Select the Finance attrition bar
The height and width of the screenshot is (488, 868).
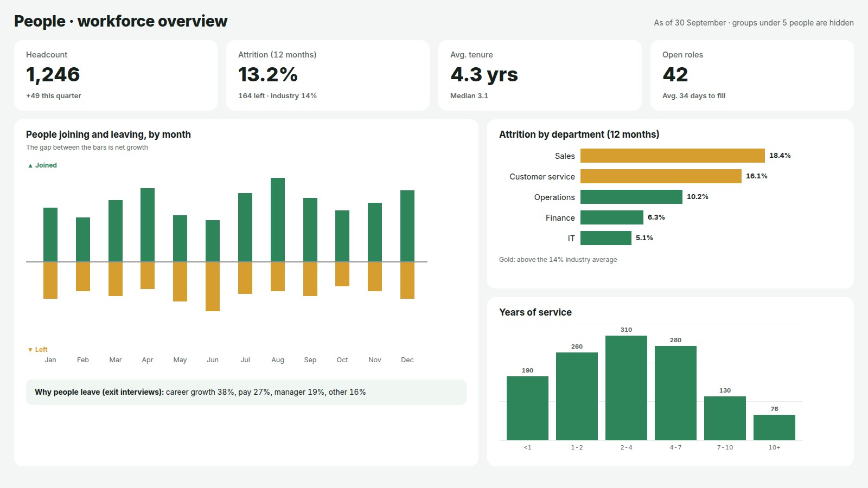click(612, 217)
